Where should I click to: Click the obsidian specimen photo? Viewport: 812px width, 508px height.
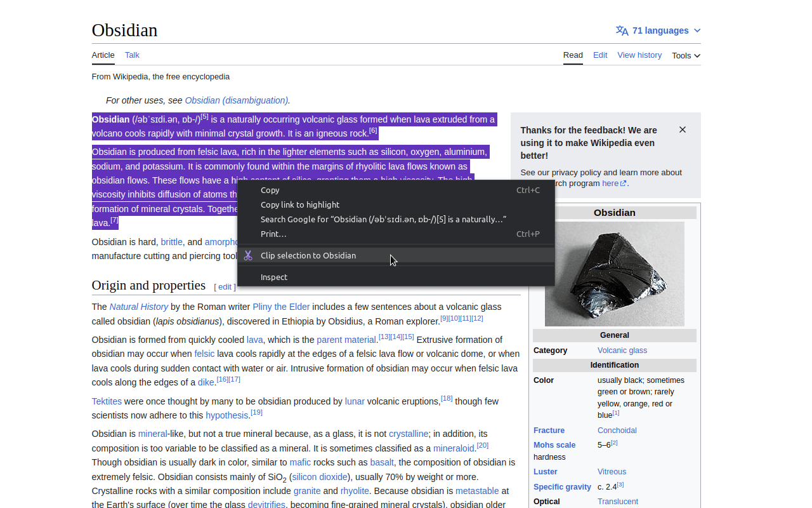point(614,274)
